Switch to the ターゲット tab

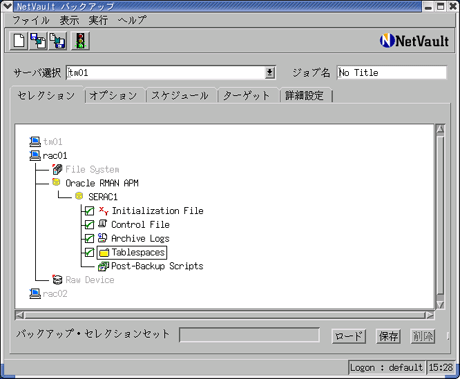coord(247,96)
